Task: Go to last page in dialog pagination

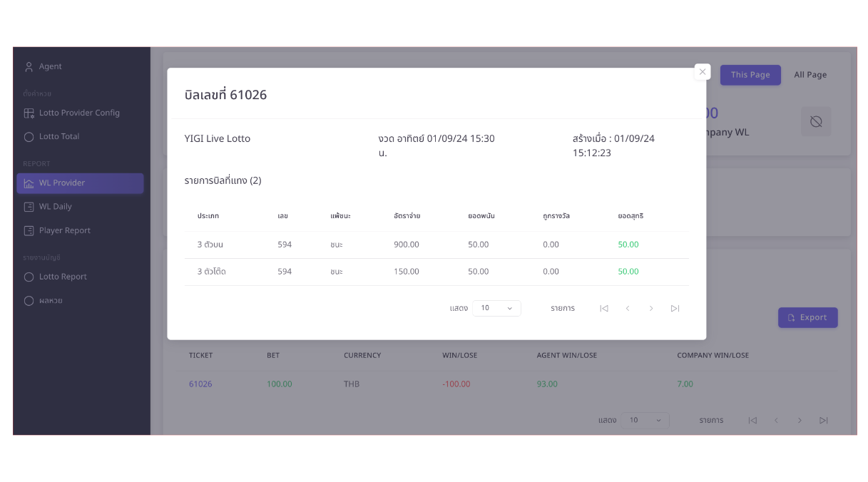Action: 675,309
